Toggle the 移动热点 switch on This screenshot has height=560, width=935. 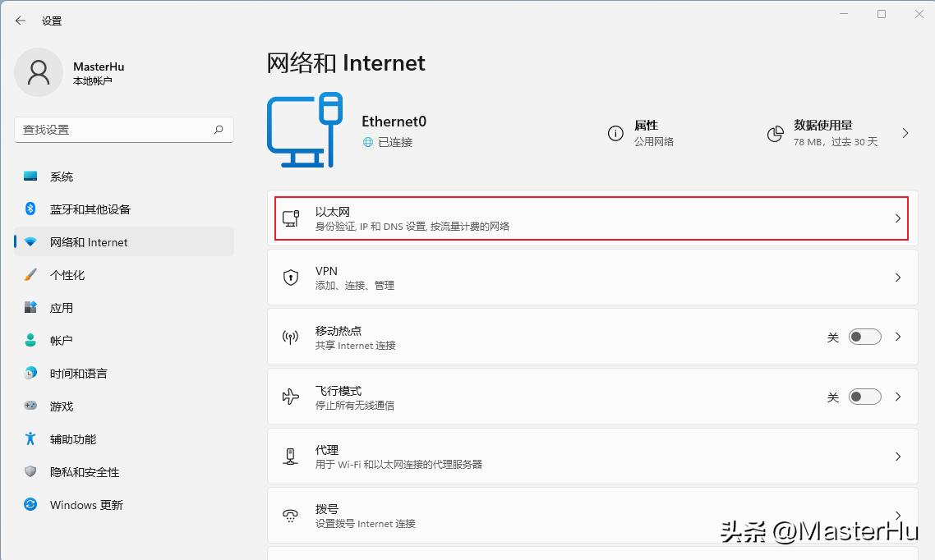point(864,337)
